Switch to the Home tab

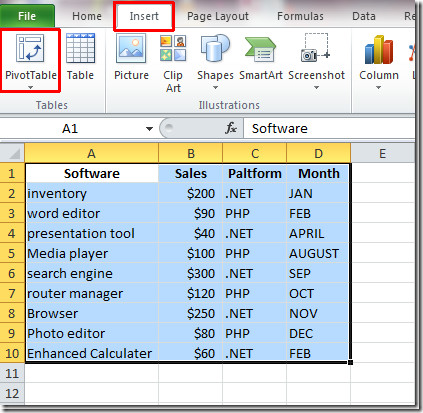click(x=87, y=16)
